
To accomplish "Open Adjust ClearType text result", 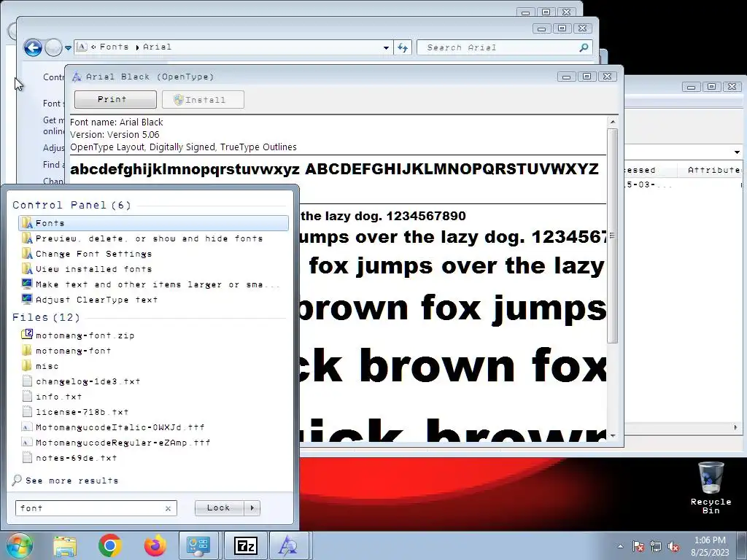I will pos(153,300).
